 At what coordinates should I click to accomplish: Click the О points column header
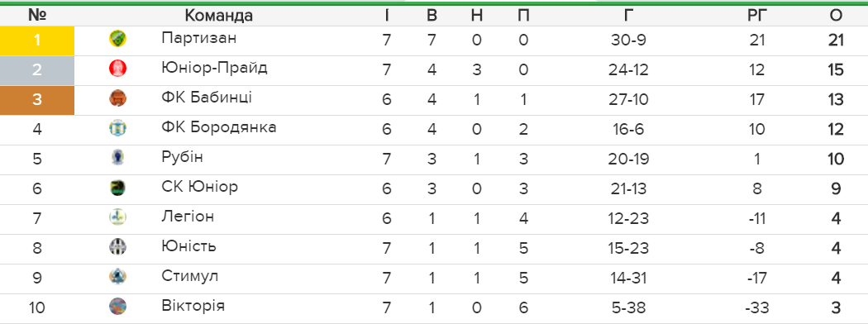coord(837,16)
